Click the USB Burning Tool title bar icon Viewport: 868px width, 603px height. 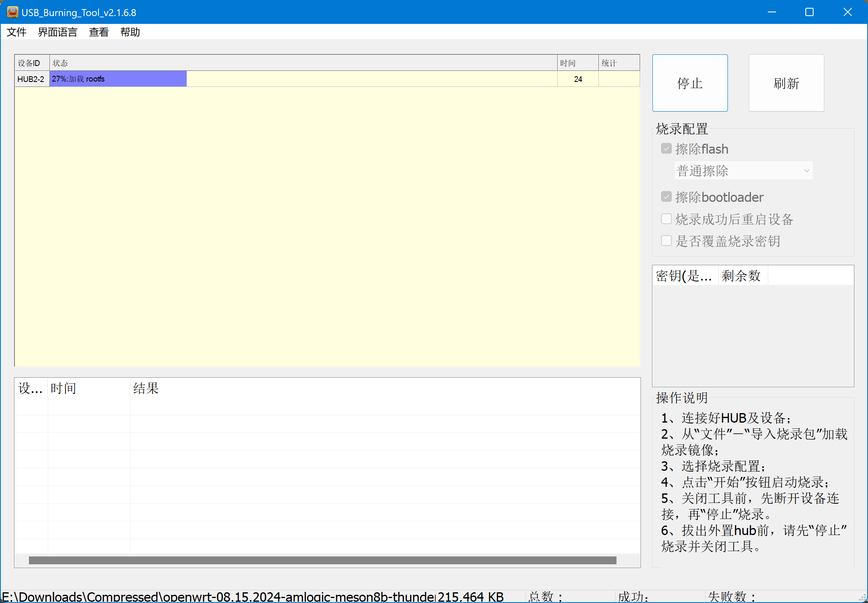click(x=12, y=12)
